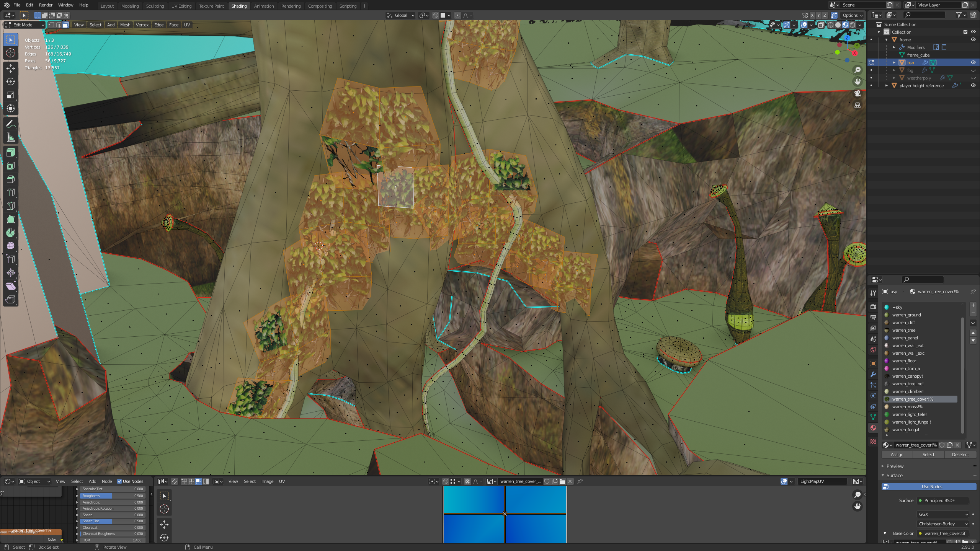Click the Deselect material button

960,455
